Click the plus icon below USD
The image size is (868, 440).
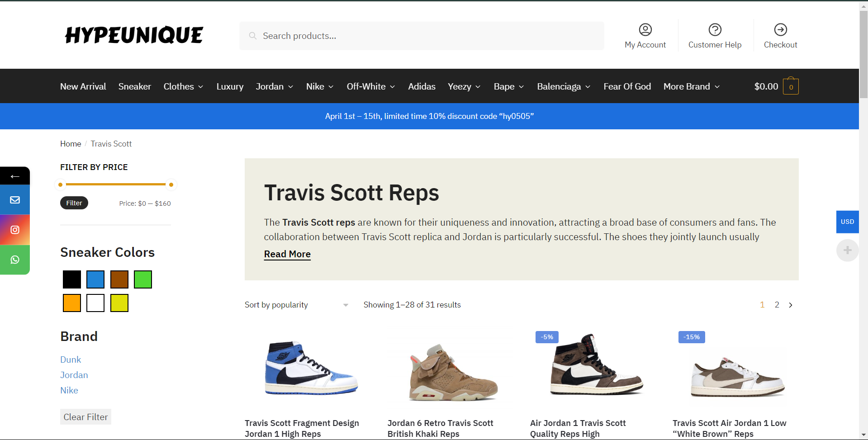click(x=847, y=251)
